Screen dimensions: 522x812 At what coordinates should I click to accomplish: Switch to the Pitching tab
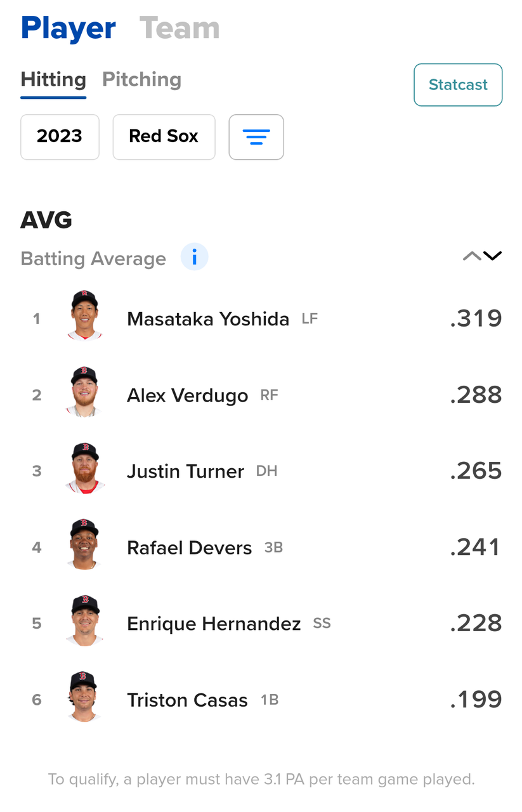pos(141,80)
